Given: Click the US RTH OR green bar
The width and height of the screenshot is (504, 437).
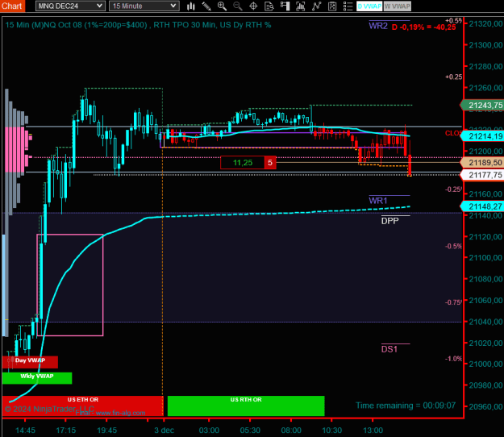Looking at the screenshot, I should (x=246, y=406).
